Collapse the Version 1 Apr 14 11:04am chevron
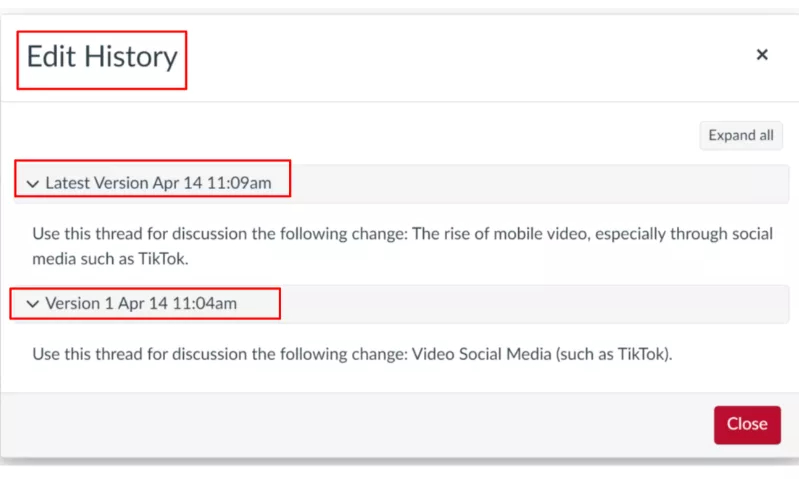 (x=33, y=304)
